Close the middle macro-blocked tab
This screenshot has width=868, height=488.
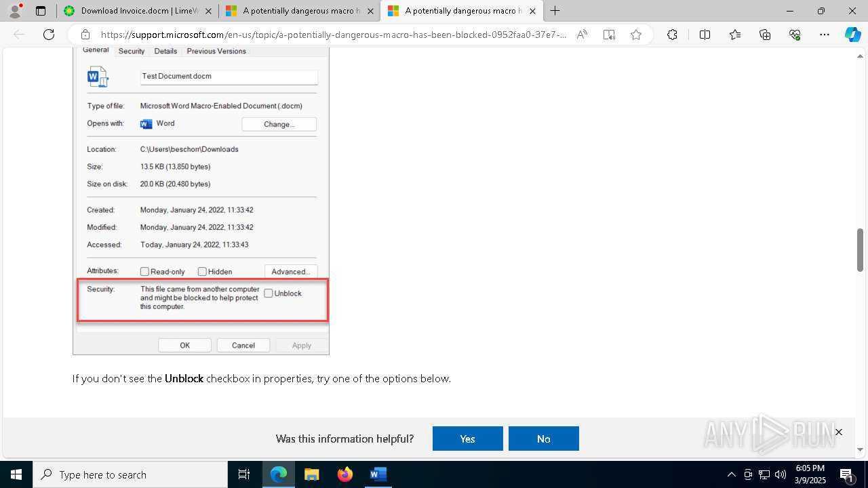370,11
